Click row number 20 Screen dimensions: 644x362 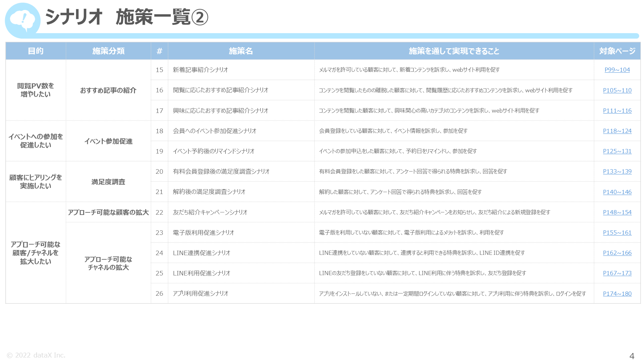coord(159,172)
